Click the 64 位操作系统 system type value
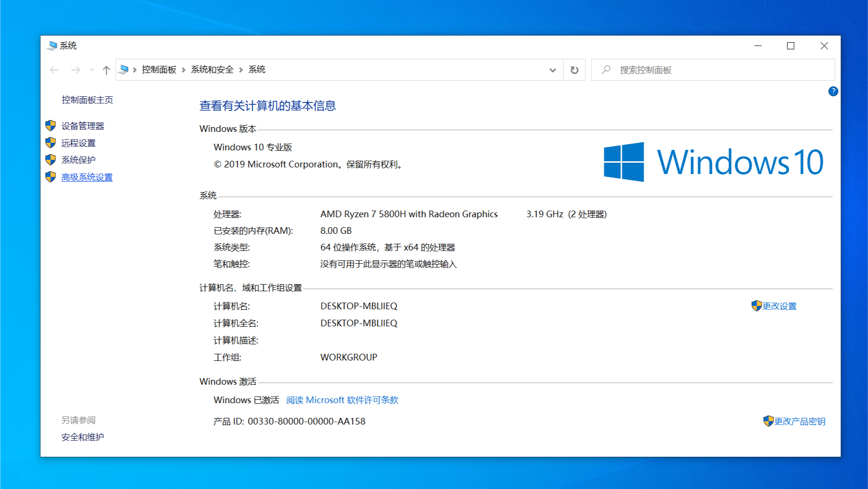This screenshot has width=868, height=489. point(388,248)
